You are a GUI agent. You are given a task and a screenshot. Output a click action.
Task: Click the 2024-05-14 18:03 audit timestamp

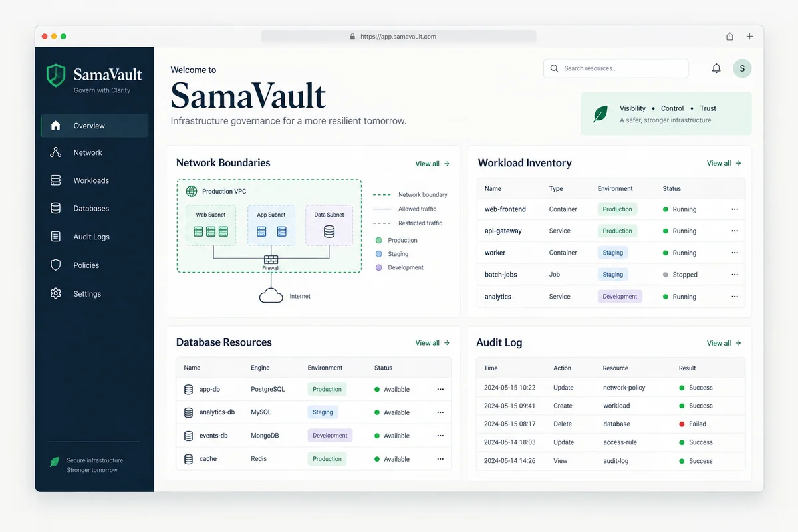point(509,442)
